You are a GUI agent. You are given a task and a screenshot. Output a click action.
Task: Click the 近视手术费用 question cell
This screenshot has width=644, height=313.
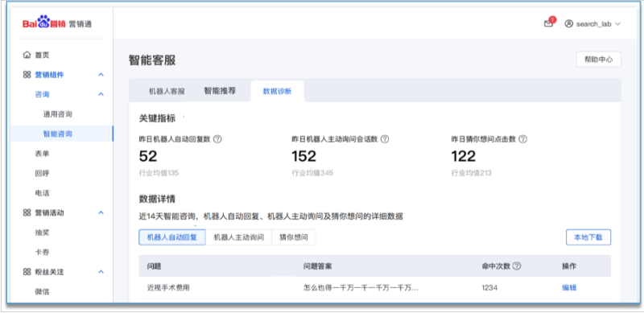pos(168,288)
